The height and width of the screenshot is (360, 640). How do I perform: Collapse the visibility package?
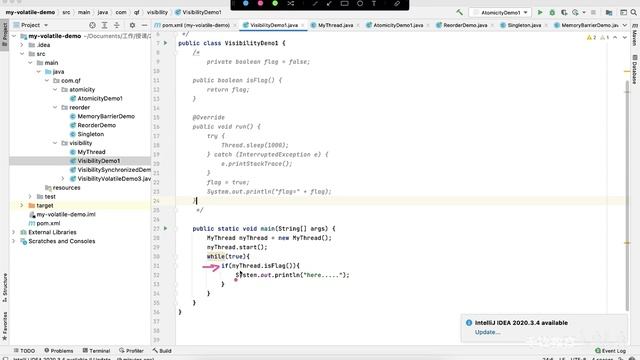click(55, 143)
